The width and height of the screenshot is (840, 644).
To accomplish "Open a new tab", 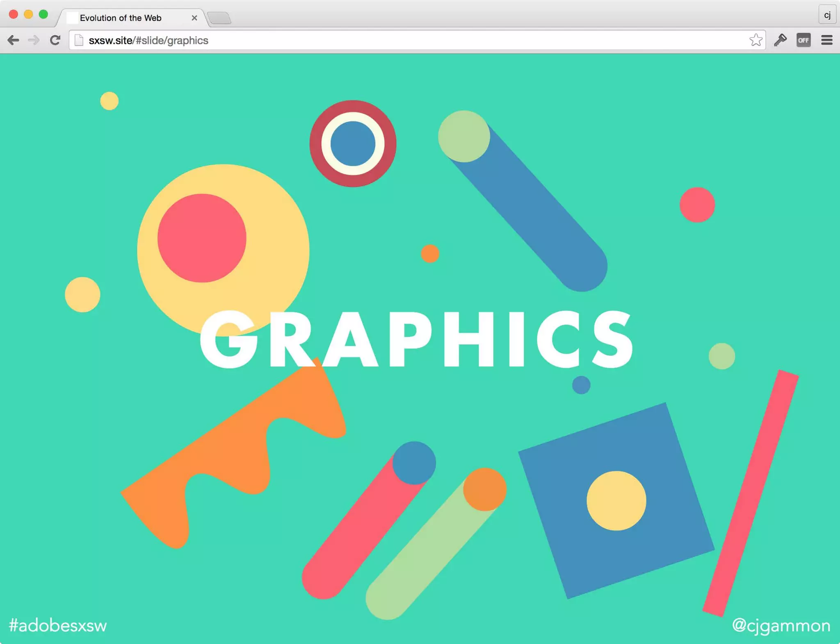I will tap(219, 18).
